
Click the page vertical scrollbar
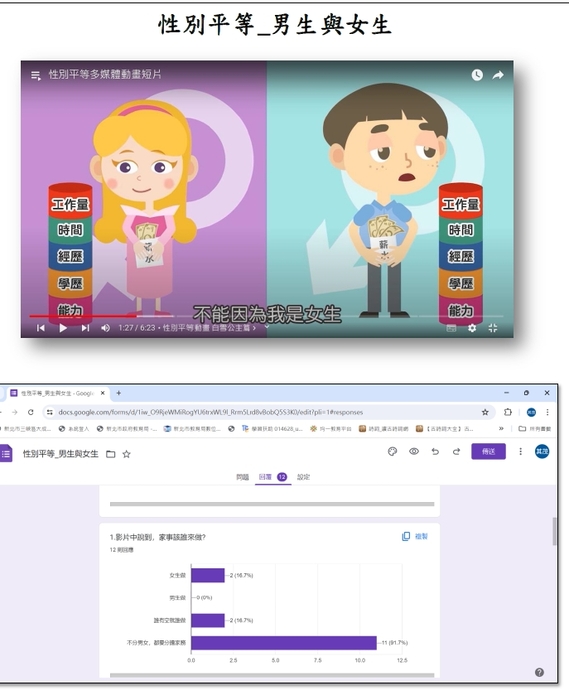[x=555, y=531]
